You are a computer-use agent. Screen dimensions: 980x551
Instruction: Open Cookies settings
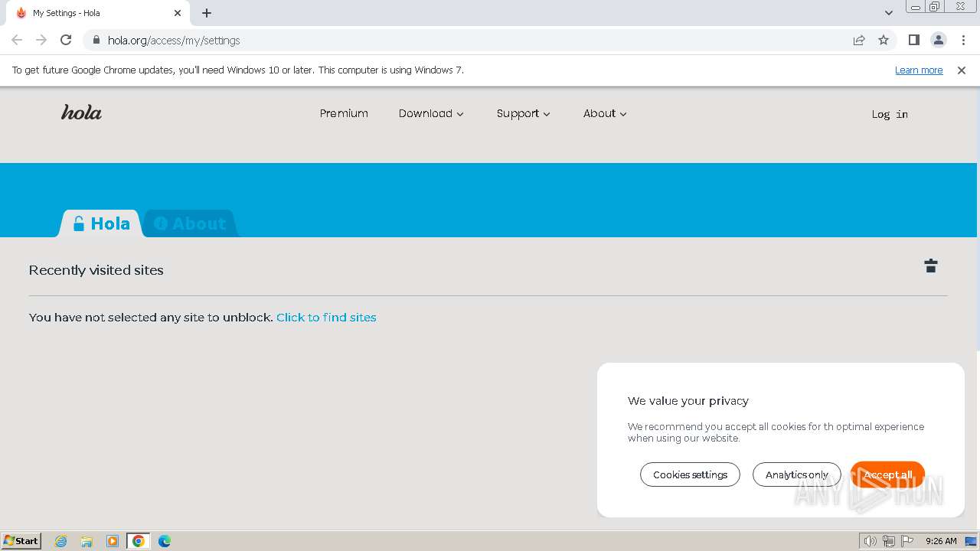tap(690, 474)
